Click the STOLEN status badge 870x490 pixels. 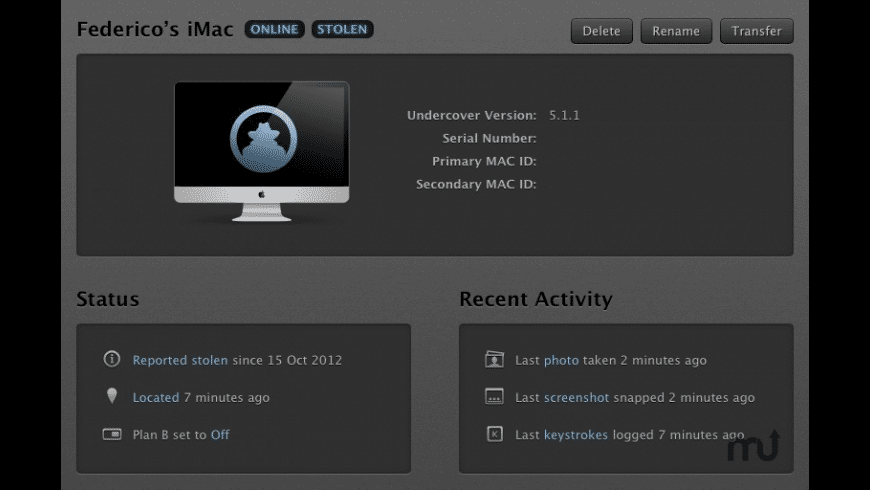click(342, 29)
